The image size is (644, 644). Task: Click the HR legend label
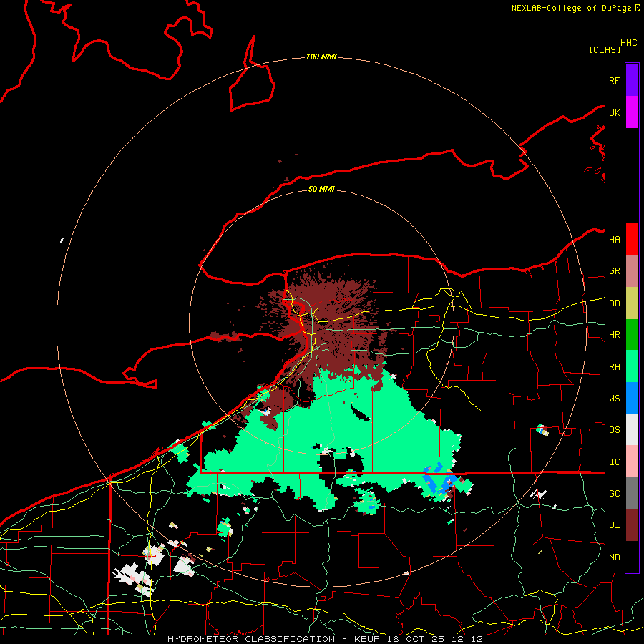coord(615,335)
